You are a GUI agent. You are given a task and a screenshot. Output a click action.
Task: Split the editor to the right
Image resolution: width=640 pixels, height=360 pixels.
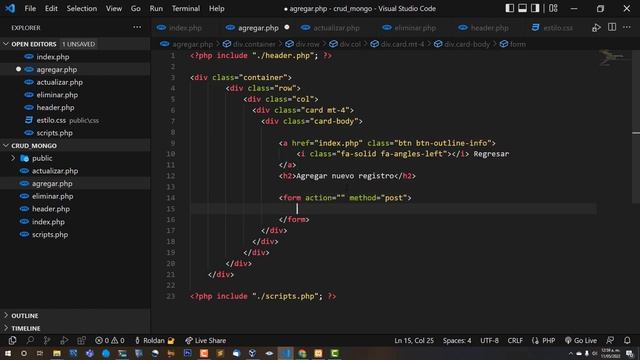612,27
